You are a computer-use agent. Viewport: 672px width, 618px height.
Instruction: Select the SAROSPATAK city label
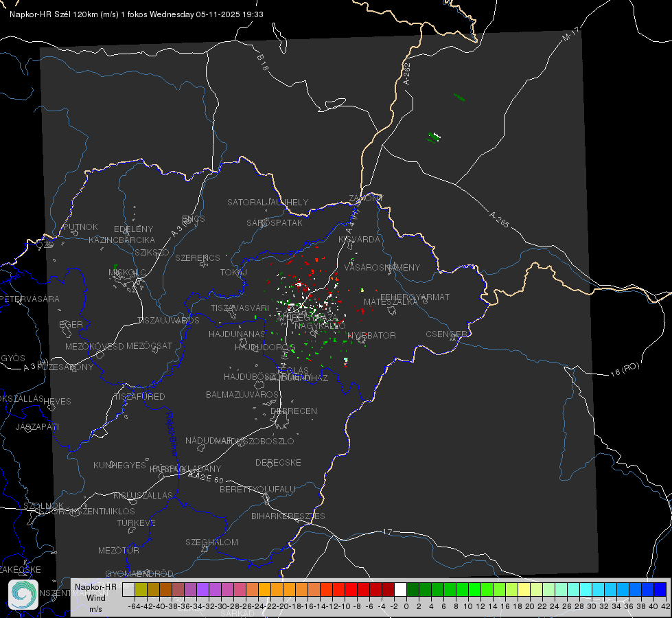275,222
